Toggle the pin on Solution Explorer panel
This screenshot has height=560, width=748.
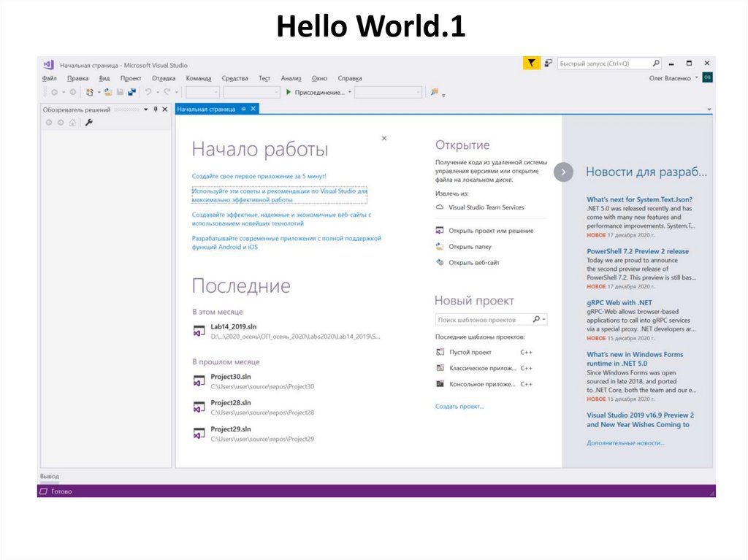click(155, 109)
